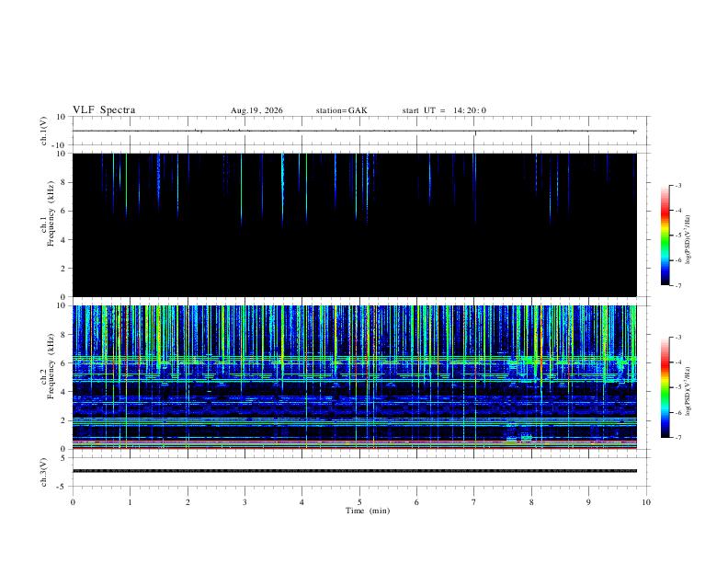The image size is (728, 563).
Task: Click the 5 minute tick on time axis
Action: pos(359,502)
